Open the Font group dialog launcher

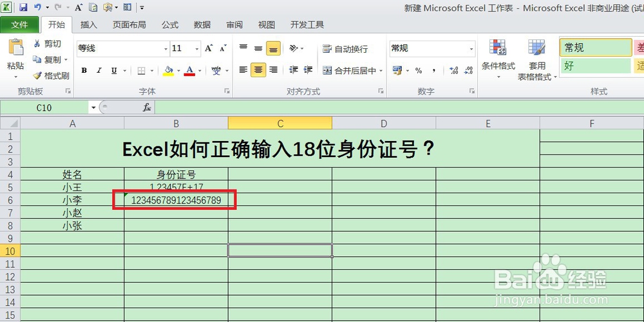[227, 91]
